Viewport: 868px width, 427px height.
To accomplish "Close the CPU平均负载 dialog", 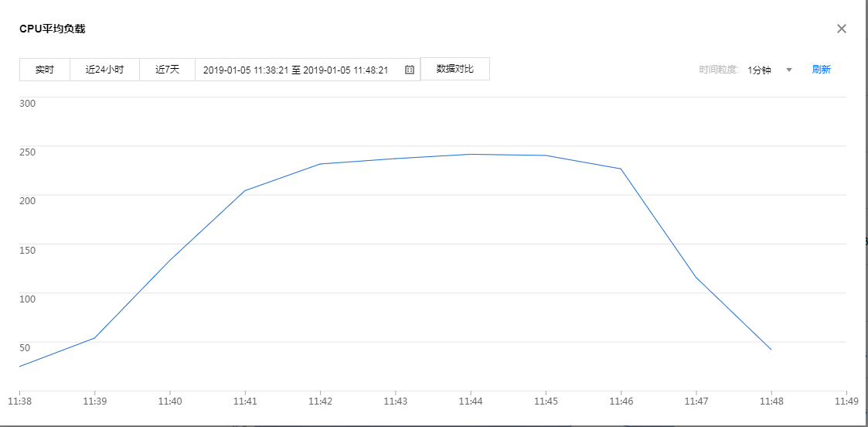I will pos(842,29).
